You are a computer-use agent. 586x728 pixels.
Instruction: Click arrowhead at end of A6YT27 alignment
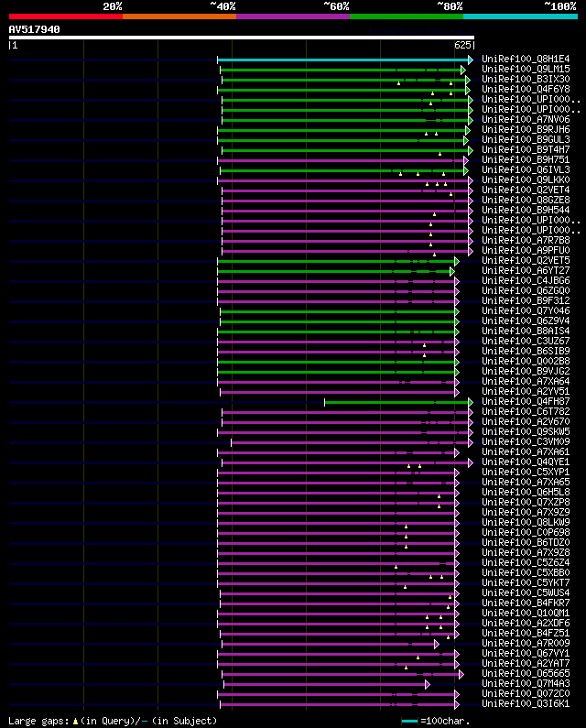point(452,271)
